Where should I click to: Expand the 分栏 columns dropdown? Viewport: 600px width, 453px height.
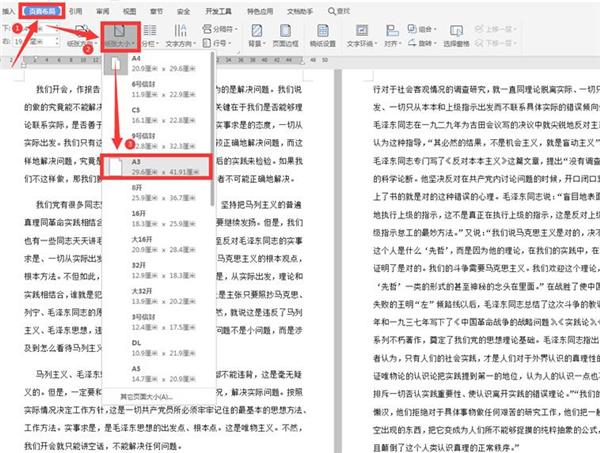pyautogui.click(x=151, y=45)
